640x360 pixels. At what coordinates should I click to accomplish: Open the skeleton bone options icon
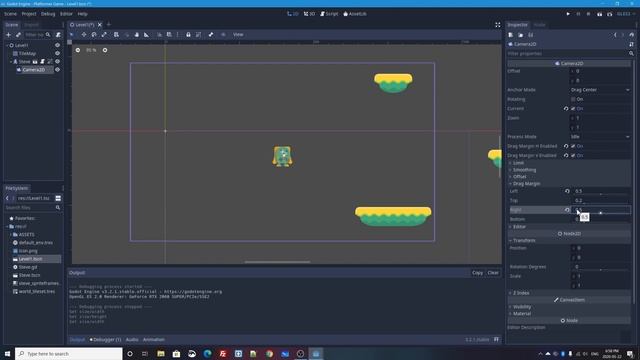pos(211,35)
